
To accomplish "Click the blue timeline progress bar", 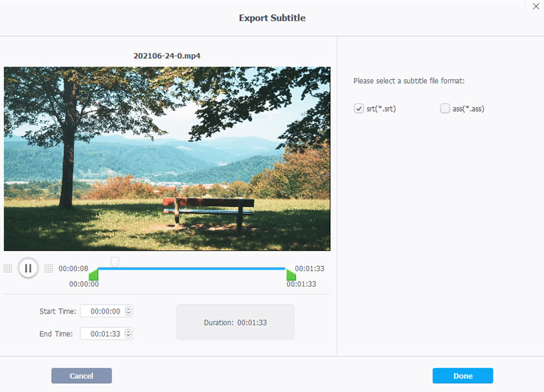I will 191,268.
